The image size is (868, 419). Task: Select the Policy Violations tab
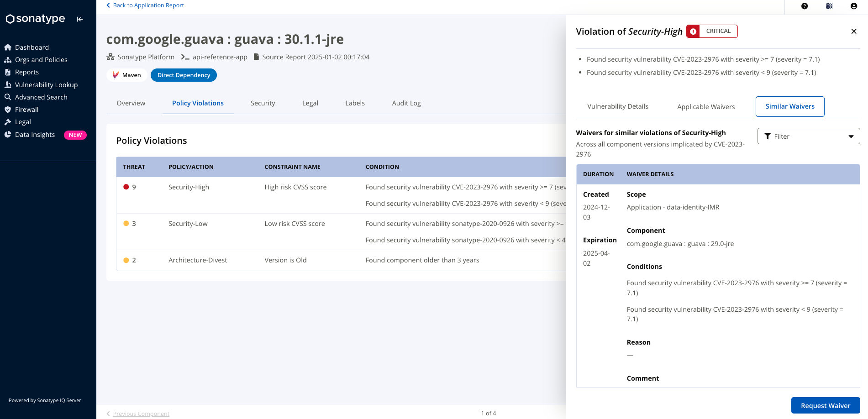198,103
